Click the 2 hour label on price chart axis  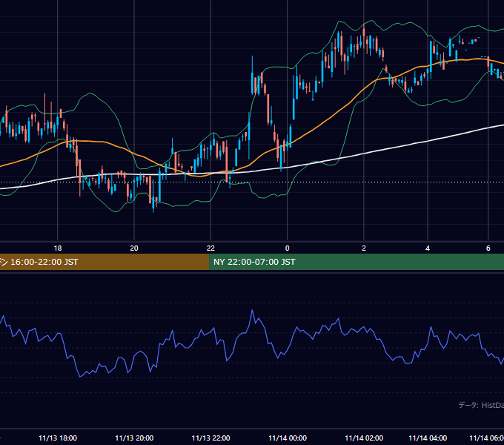pos(364,248)
